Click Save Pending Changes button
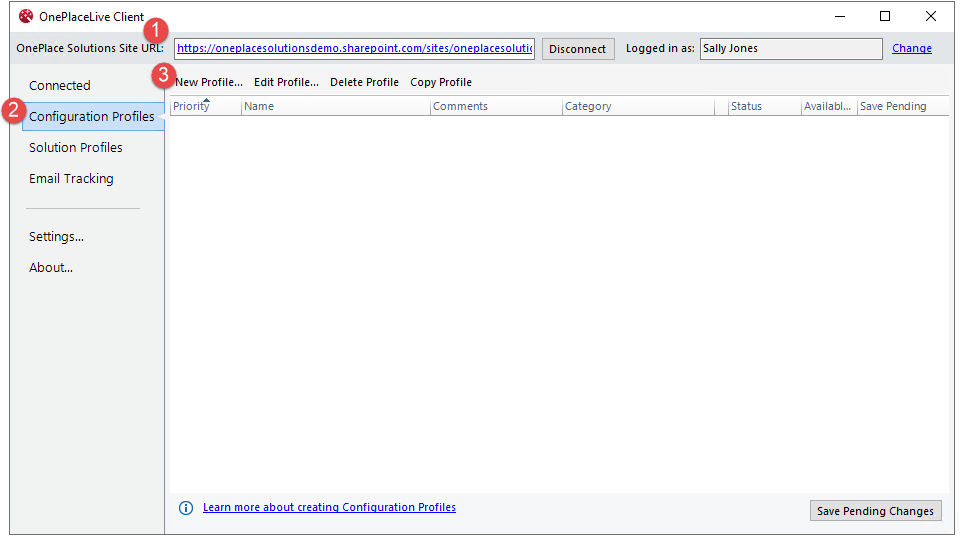The height and width of the screenshot is (540, 962). click(x=875, y=511)
